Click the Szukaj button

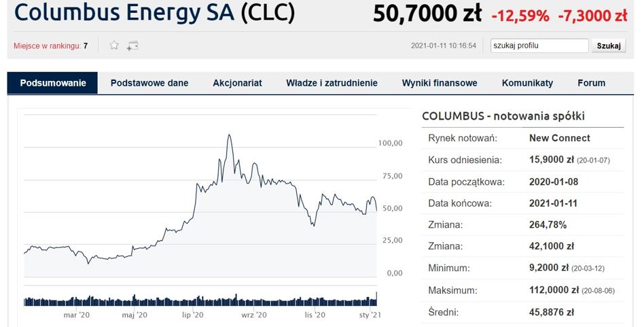click(609, 46)
